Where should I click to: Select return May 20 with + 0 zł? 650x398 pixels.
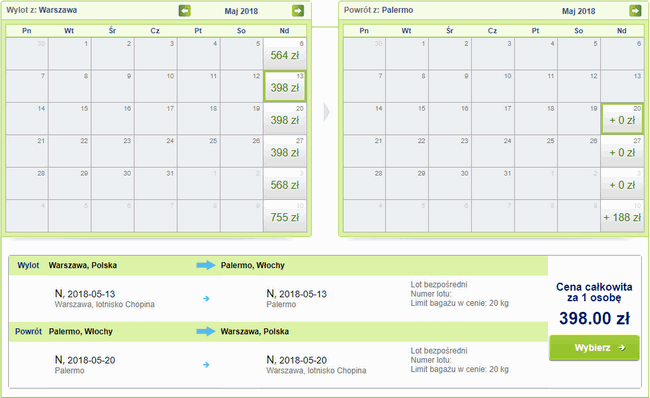(x=622, y=119)
